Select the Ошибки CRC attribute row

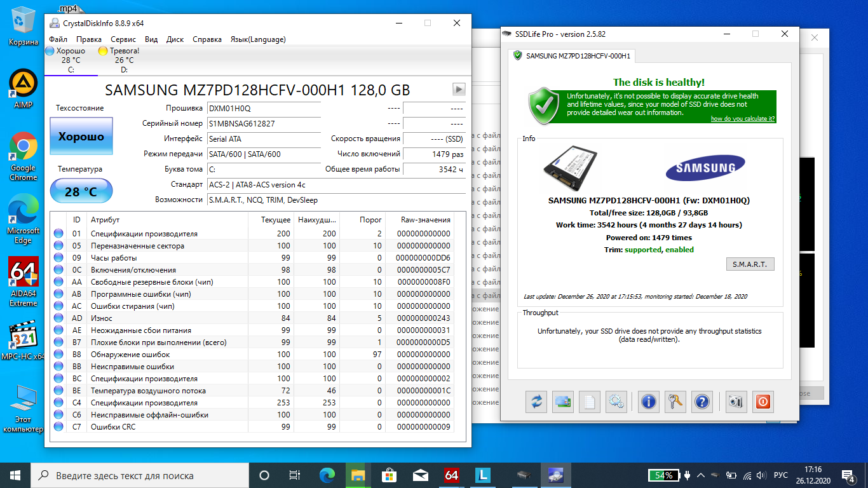pyautogui.click(x=252, y=427)
